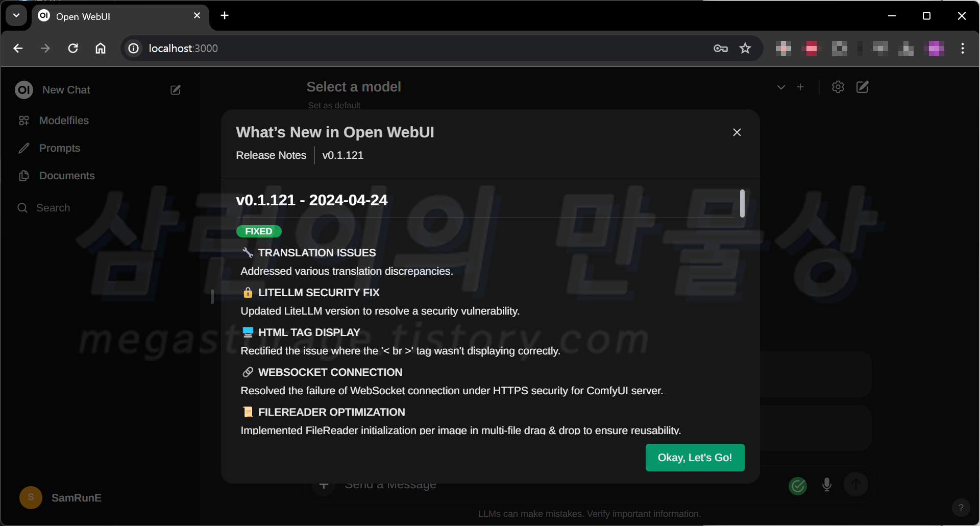The image size is (980, 526).
Task: Click the LITELLM SECURITY FIX heading
Action: [x=319, y=293]
